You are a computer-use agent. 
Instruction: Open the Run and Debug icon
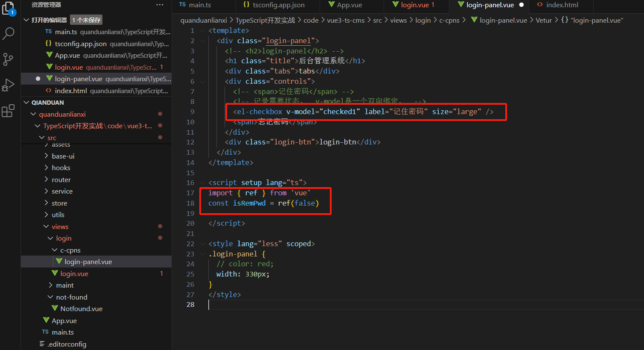[8, 85]
